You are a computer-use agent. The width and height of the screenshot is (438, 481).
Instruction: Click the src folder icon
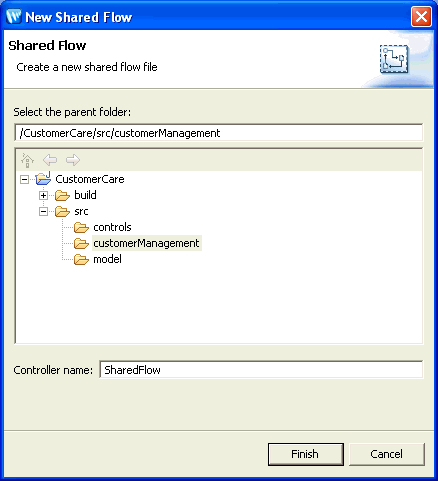[62, 211]
